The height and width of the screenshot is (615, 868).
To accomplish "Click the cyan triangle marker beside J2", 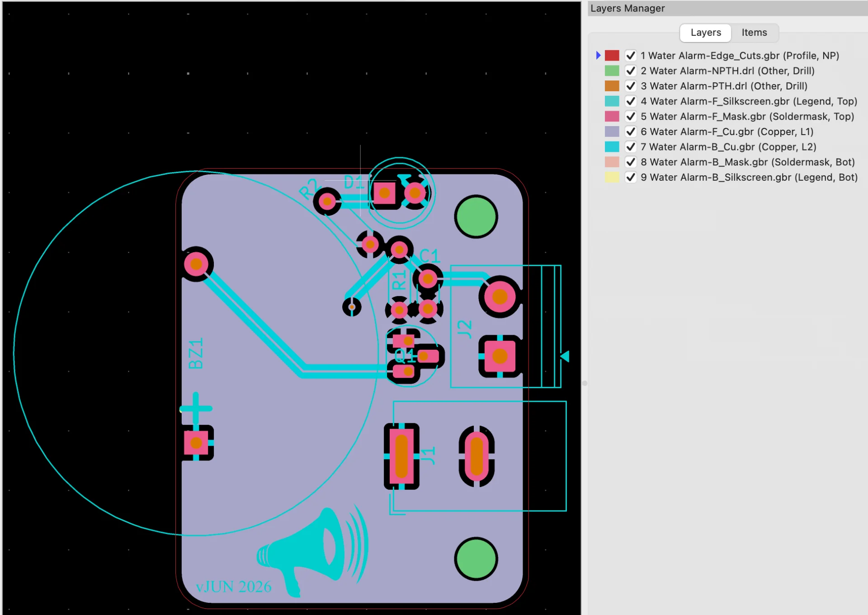I will point(565,356).
